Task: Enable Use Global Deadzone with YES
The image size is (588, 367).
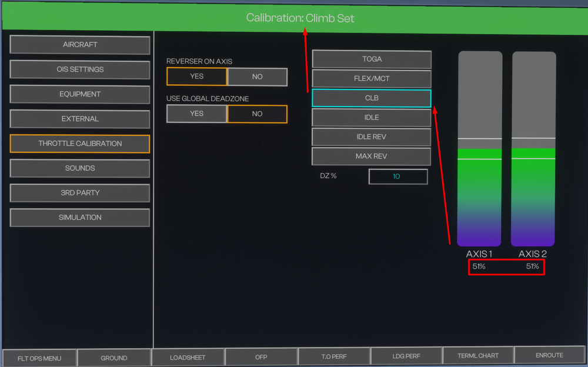Action: point(196,114)
